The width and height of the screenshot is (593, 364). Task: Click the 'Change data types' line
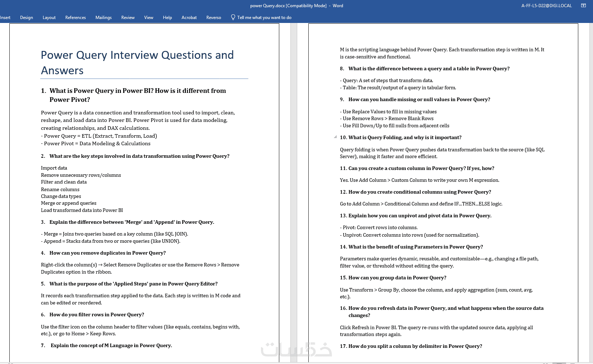click(x=61, y=196)
